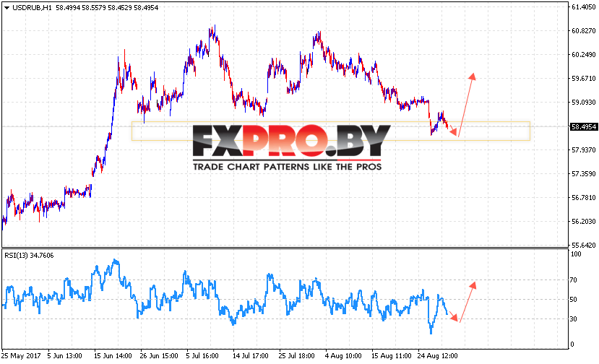This screenshot has width=599, height=364.
Task: Click price level 61.4050 on the scale
Action: coord(583,7)
